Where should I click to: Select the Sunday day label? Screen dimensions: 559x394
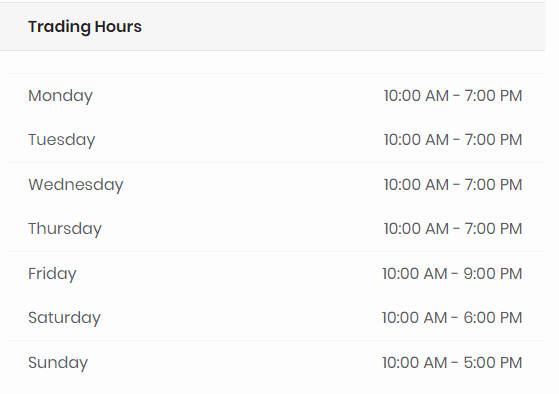coord(58,363)
